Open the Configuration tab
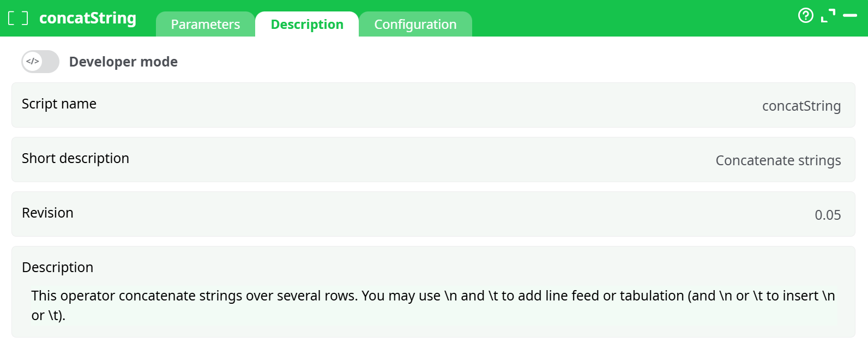868x349 pixels. tap(415, 25)
